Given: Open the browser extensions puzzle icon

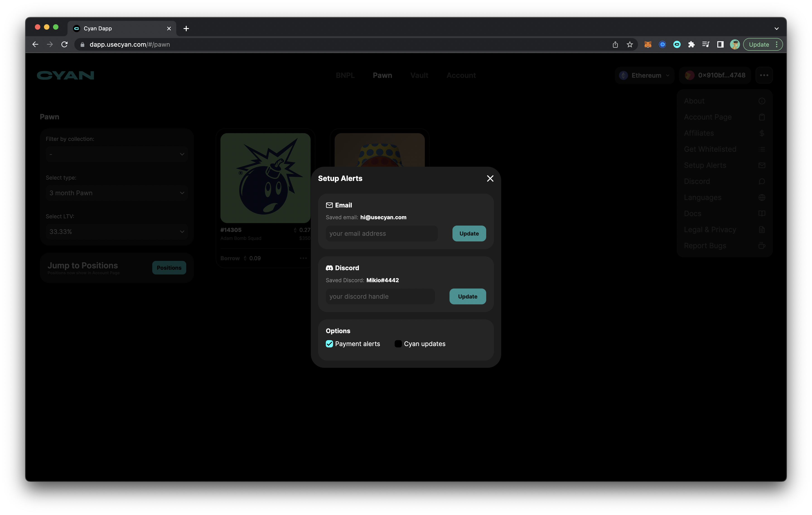Looking at the screenshot, I should pos(691,44).
